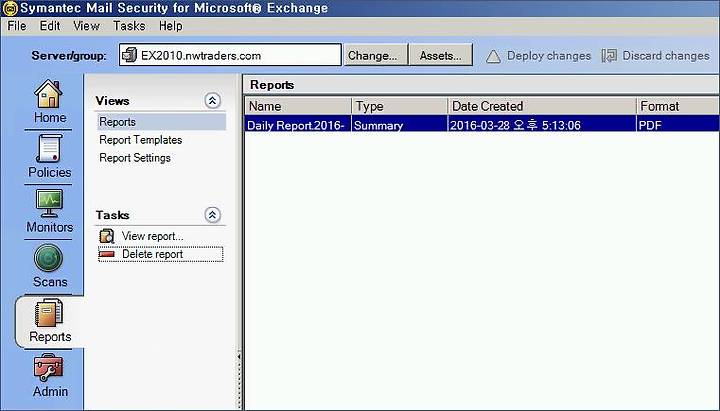
Task: Click the View report... task link
Action: coord(152,236)
